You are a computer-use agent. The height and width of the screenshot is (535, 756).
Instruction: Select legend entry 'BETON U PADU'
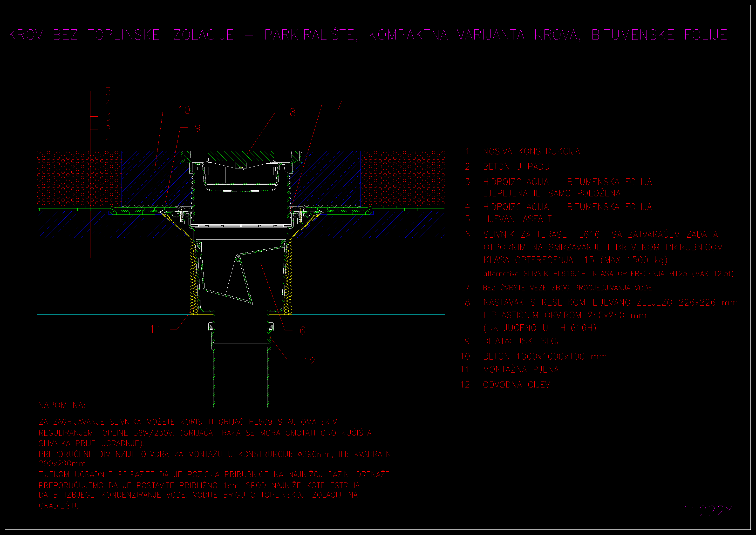tap(516, 167)
